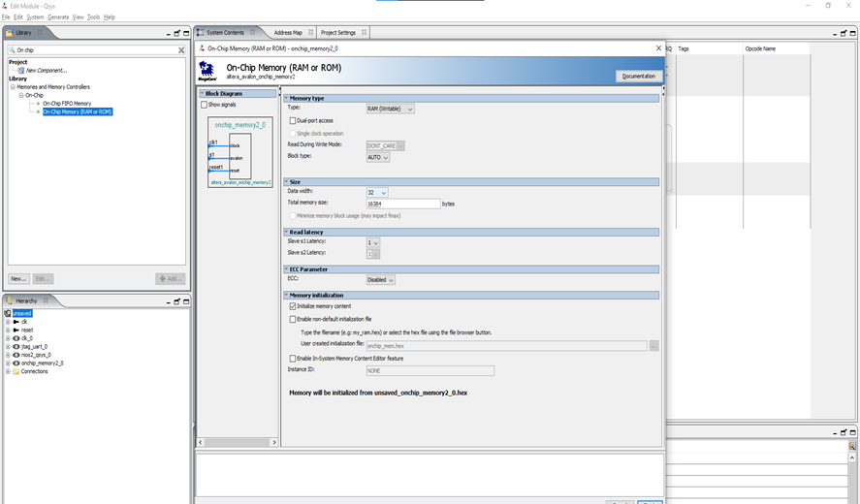Click the browse button beside initialization file
The image size is (860, 504).
coord(654,345)
